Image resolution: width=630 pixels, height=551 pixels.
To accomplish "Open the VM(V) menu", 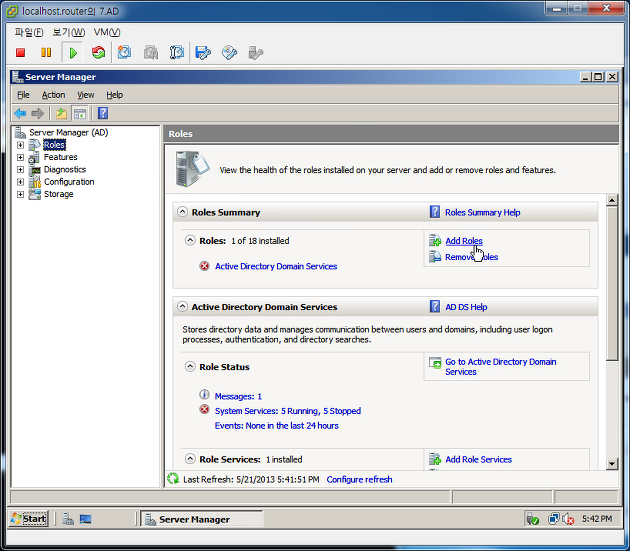I will [x=107, y=32].
